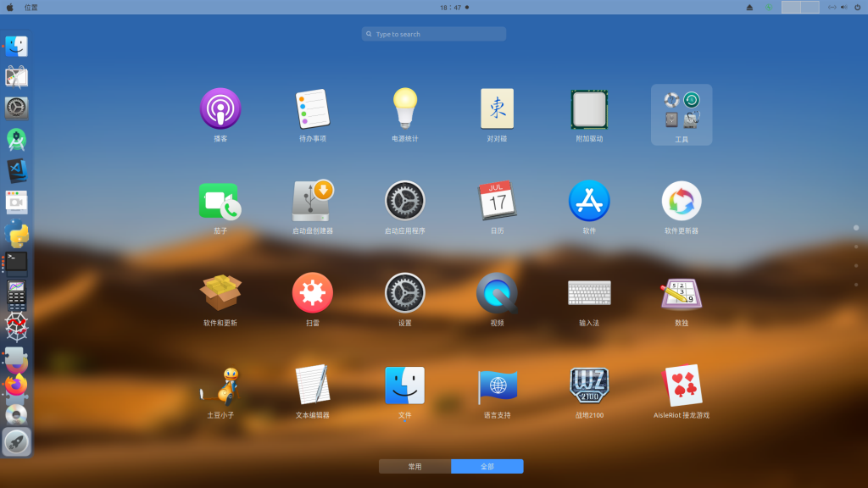This screenshot has width=868, height=488.
Task: Click the rocket launcher in dock
Action: coord(16,442)
